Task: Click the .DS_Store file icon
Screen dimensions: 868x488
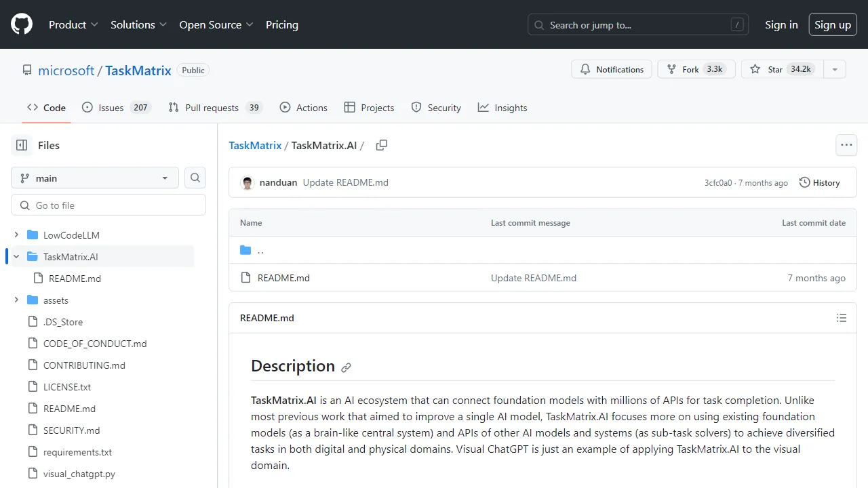Action: 32,322
